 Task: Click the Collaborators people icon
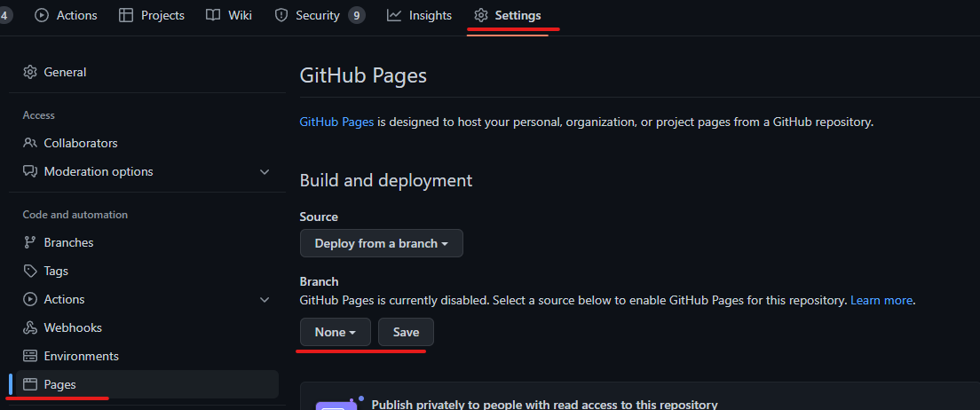click(30, 143)
